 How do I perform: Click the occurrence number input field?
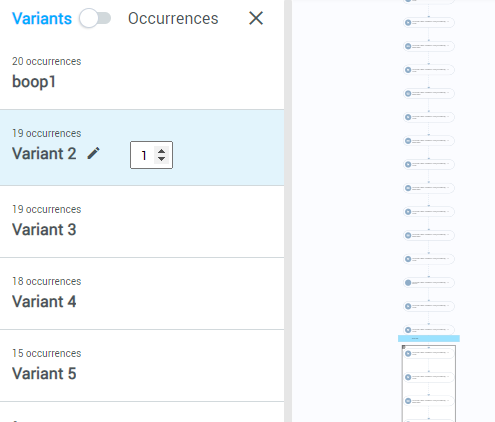pos(151,155)
